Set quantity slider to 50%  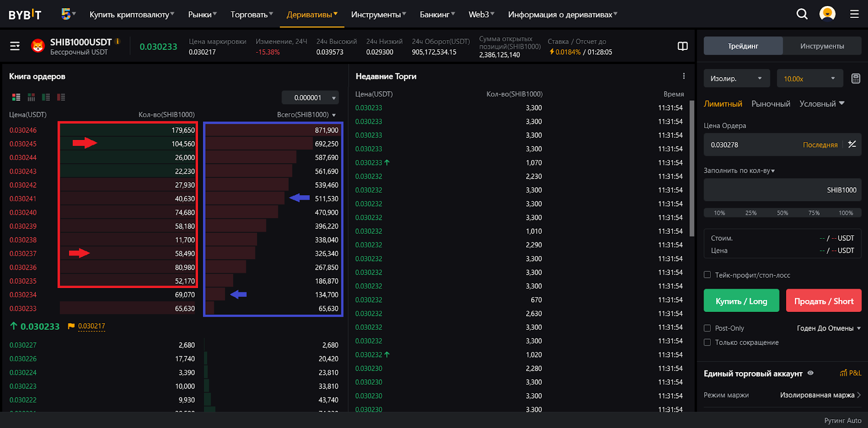click(x=782, y=213)
